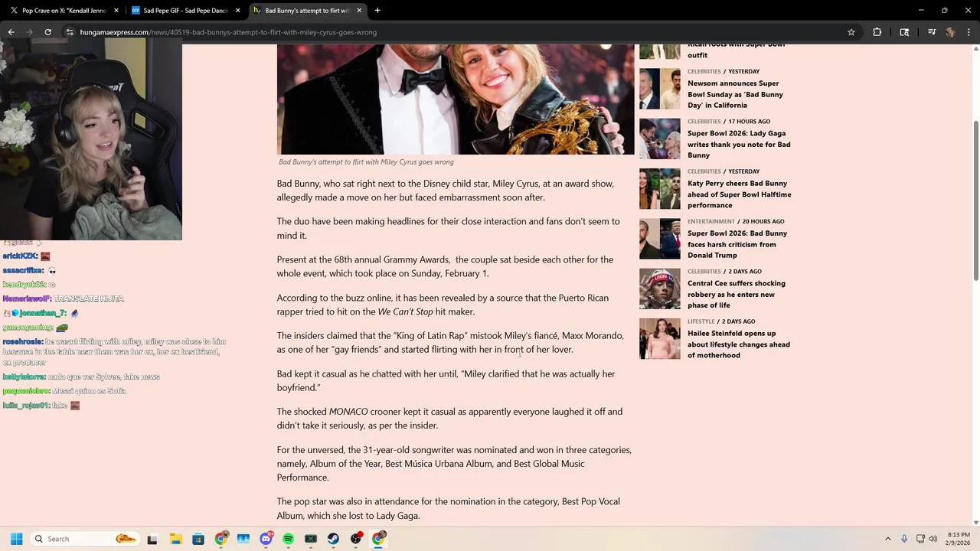The image size is (980, 551).
Task: Switch to the Pop Crave on X tab
Action: coord(64,11)
